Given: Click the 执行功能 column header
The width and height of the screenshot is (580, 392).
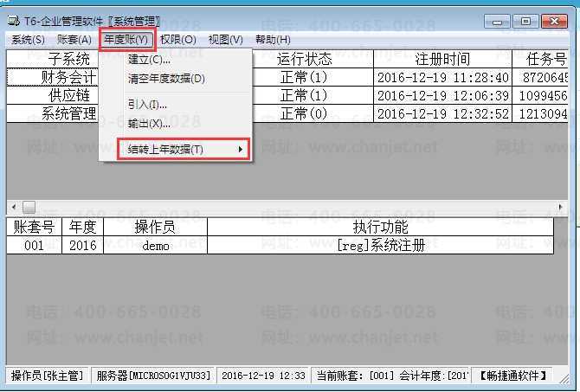Looking at the screenshot, I should (381, 227).
